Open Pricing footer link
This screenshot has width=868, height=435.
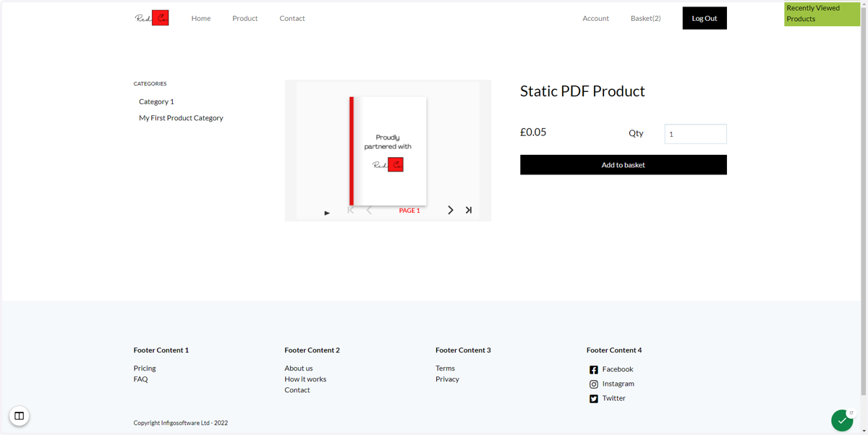[145, 368]
